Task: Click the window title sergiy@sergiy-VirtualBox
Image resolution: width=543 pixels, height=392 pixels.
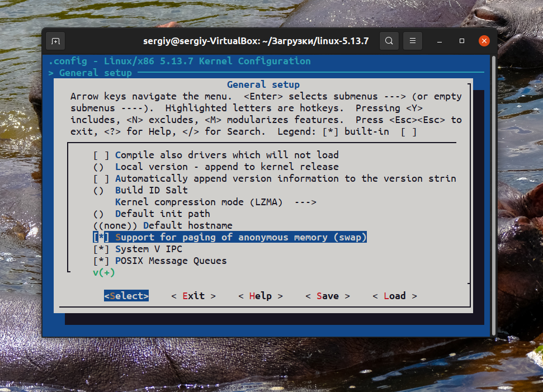Action: [x=256, y=41]
